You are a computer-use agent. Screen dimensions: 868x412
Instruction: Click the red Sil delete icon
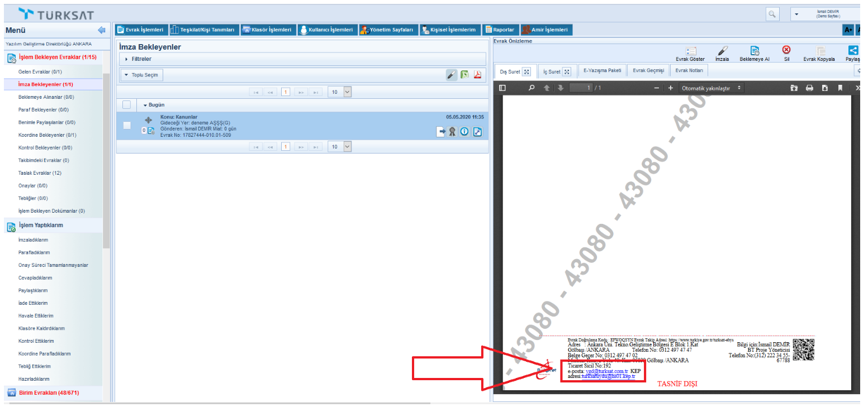pos(786,50)
